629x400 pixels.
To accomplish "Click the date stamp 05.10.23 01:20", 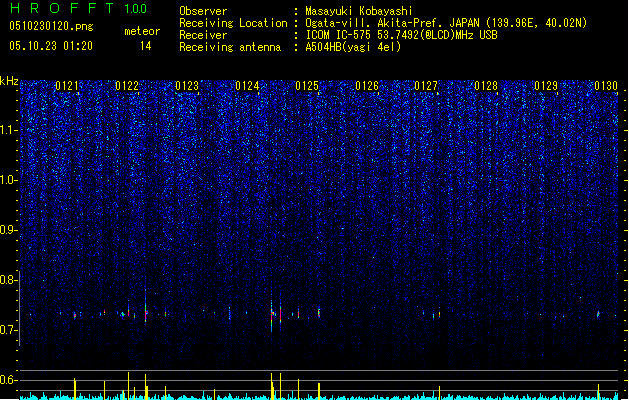I will [x=51, y=46].
